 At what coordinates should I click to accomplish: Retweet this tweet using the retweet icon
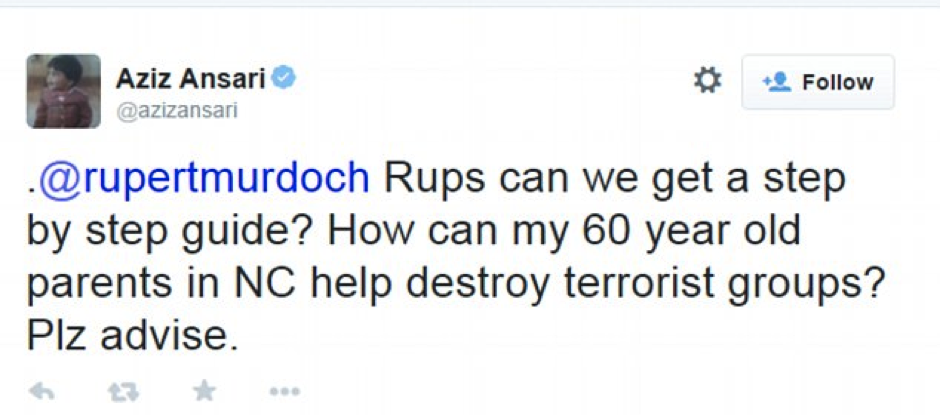pyautogui.click(x=123, y=391)
